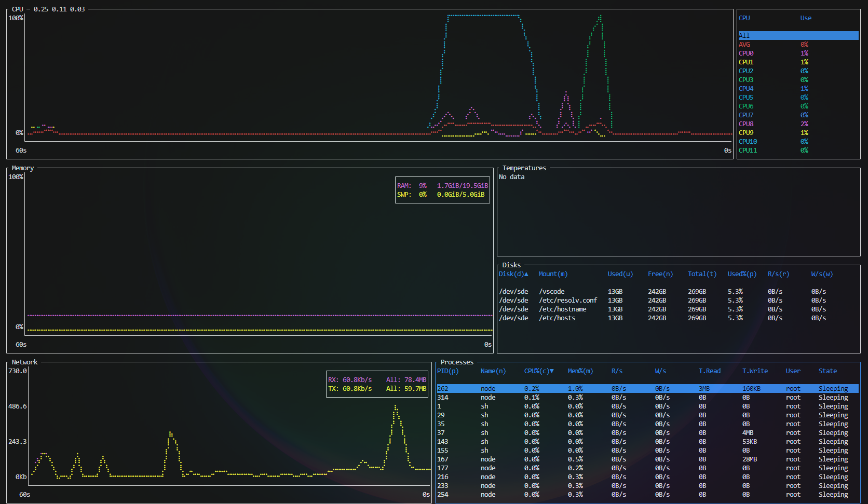Sort disks by Disk(d) column header
Screen dimensions: 868x504
point(513,274)
